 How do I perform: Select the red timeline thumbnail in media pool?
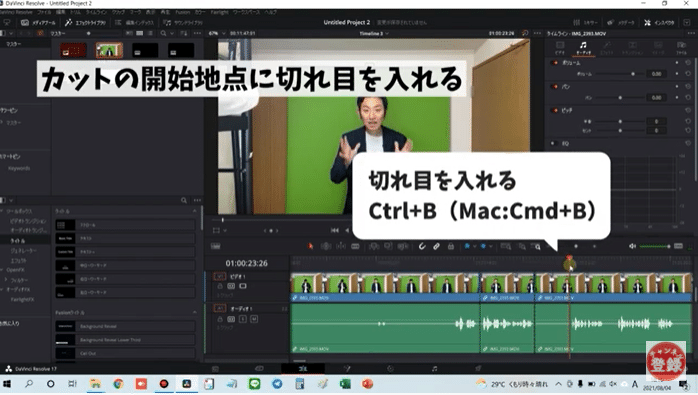73,50
